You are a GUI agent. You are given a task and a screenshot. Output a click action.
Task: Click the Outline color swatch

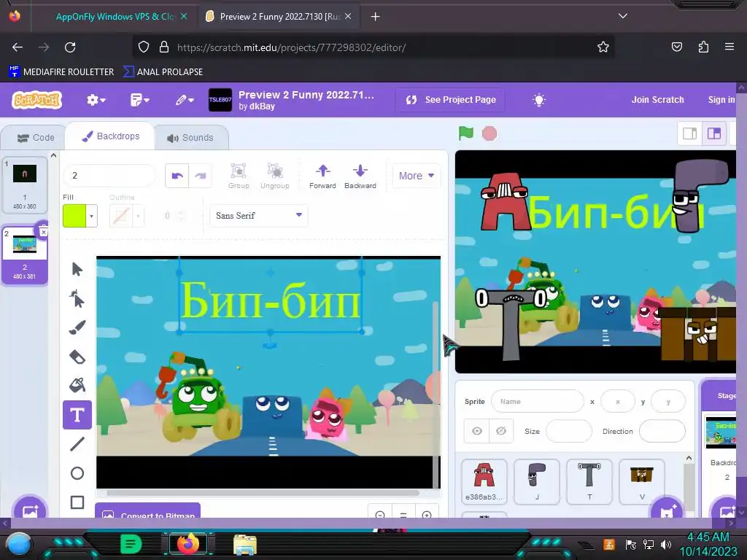(x=121, y=216)
